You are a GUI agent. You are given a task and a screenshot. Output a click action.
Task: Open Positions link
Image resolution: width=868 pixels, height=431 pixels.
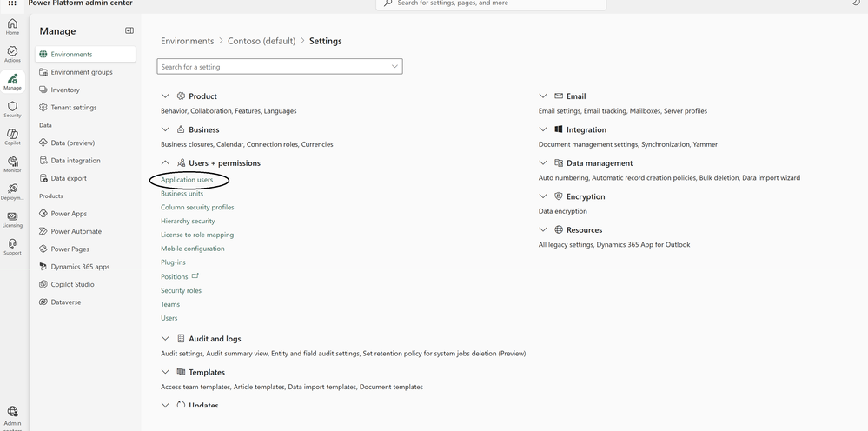(175, 276)
